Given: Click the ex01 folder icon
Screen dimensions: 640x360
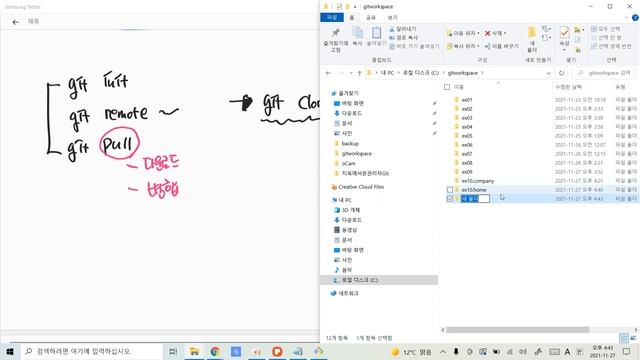Looking at the screenshot, I should tap(457, 100).
